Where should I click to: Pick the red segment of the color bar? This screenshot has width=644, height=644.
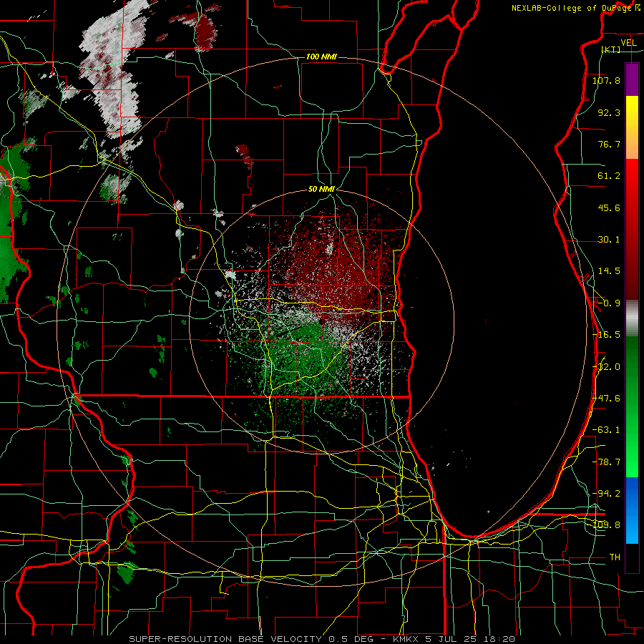coord(632,229)
